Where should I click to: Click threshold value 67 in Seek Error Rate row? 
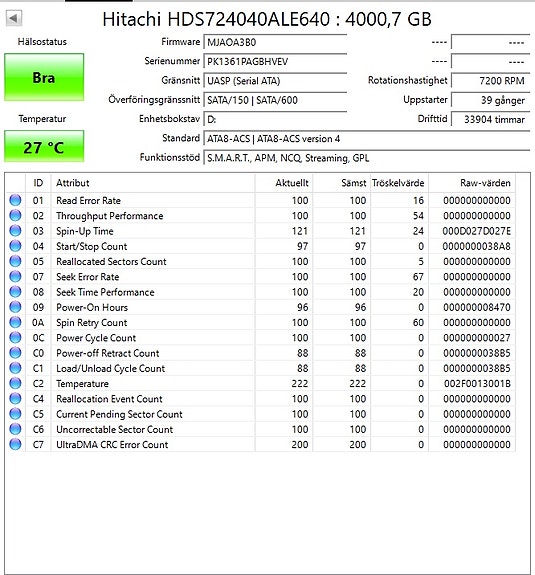tap(418, 277)
